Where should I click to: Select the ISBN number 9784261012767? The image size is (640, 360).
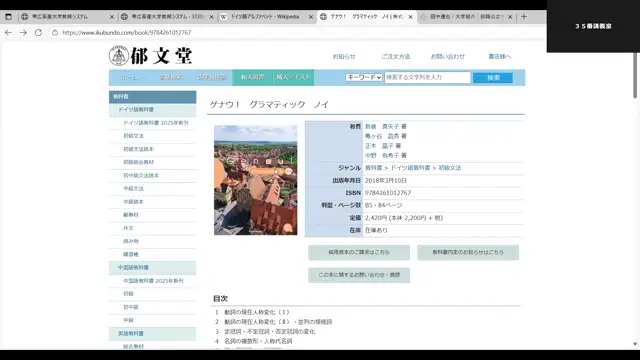[388, 193]
